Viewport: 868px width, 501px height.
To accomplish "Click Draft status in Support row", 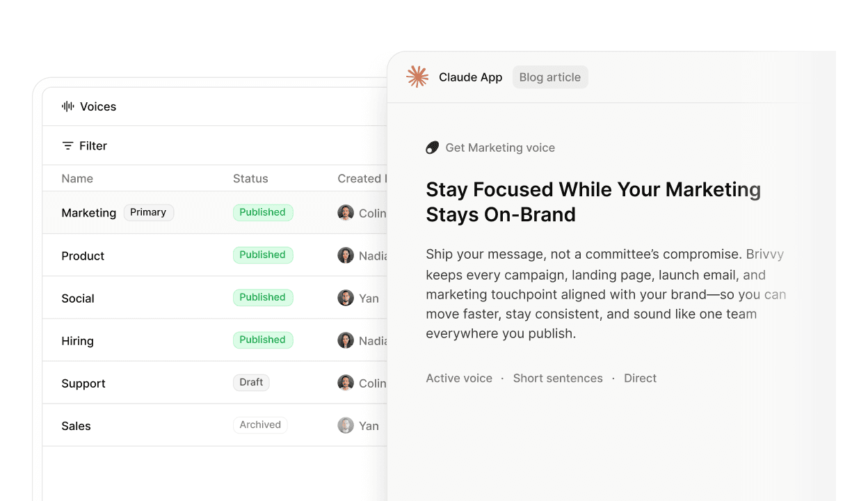I will (251, 383).
